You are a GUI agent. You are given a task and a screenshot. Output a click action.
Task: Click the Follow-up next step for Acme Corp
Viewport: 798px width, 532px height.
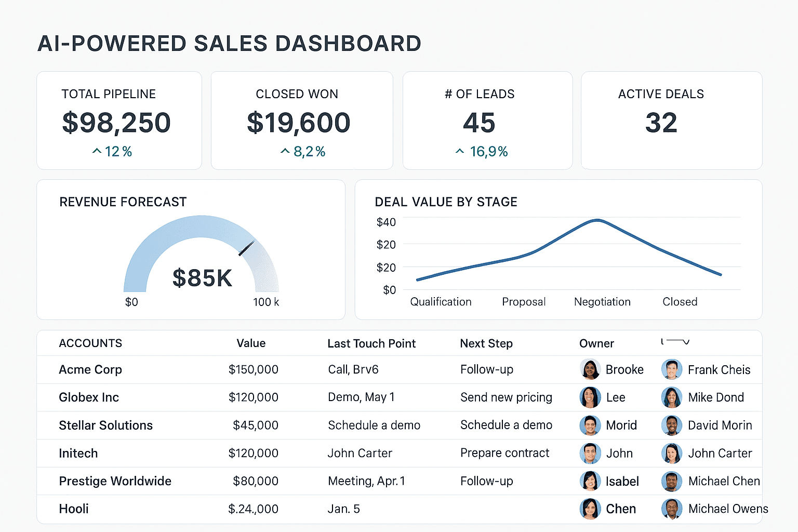[486, 369]
